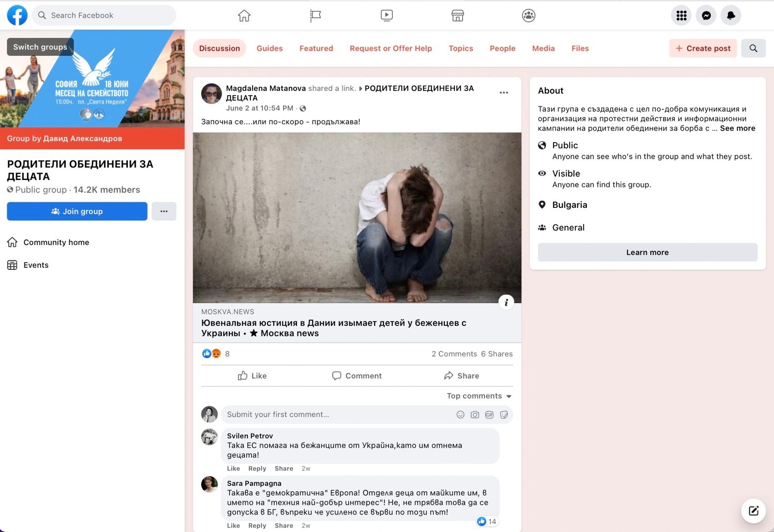This screenshot has width=774, height=532.
Task: Like the post by Magdalena Matanova
Action: [252, 376]
